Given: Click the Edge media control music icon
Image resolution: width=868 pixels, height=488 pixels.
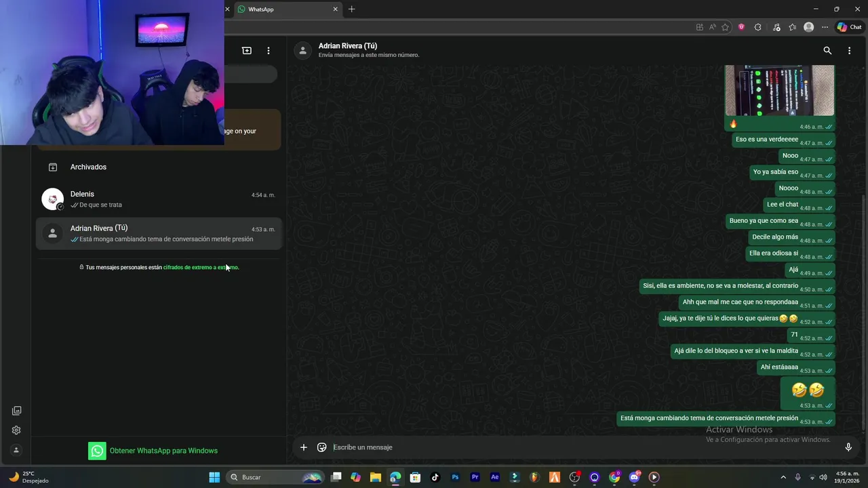Looking at the screenshot, I should [775, 27].
